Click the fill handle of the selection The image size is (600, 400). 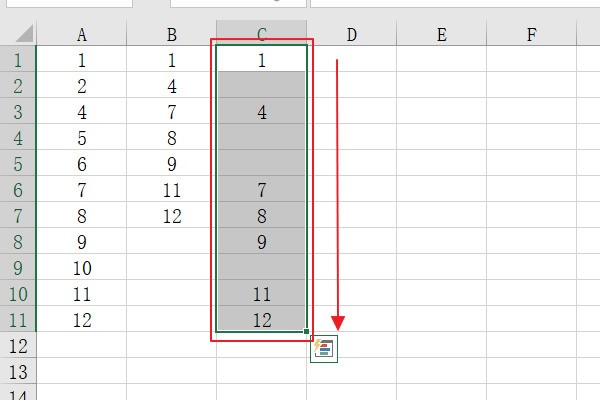[306, 331]
